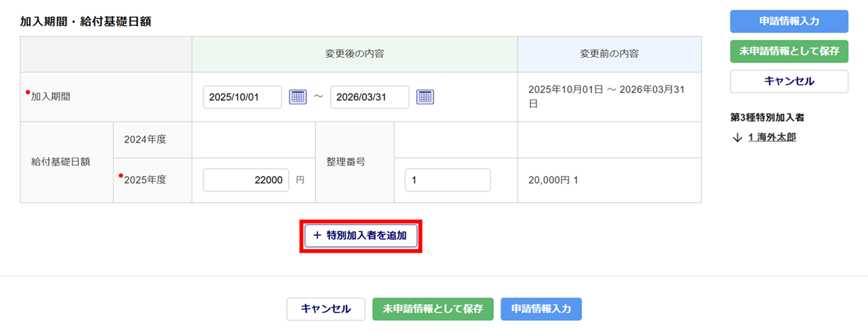Click キャンセル in the side panel
The width and height of the screenshot is (868, 332).
(x=789, y=81)
